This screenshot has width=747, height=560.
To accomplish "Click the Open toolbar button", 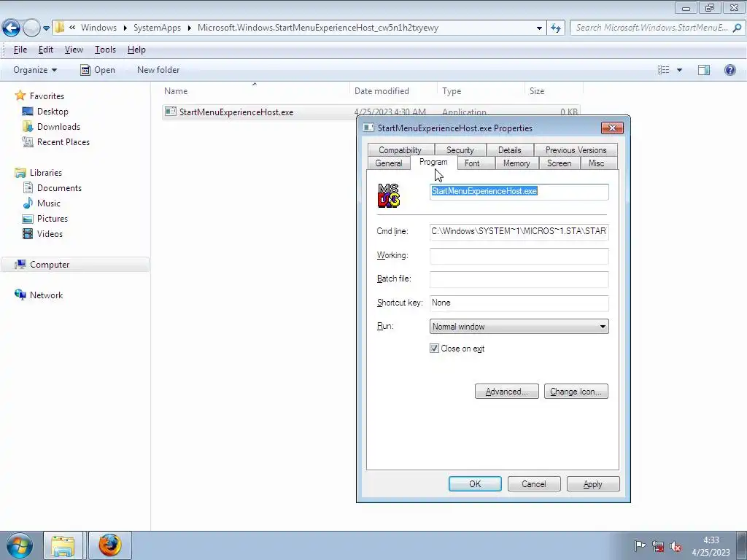I will [x=98, y=70].
